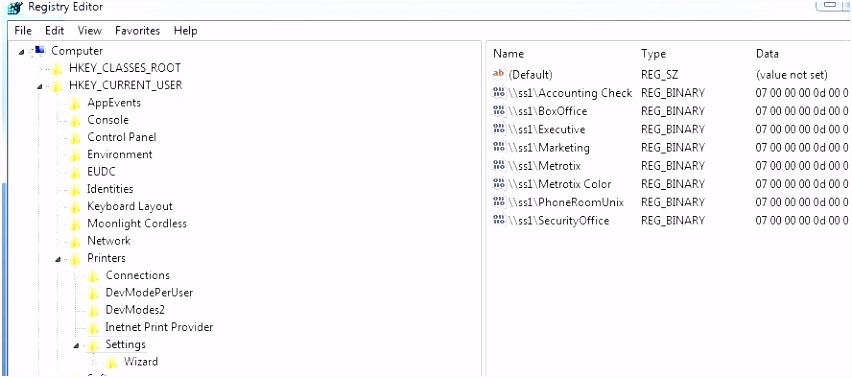Click the DevModes2 folder icon
Image resolution: width=852 pixels, height=378 pixels.
[93, 311]
